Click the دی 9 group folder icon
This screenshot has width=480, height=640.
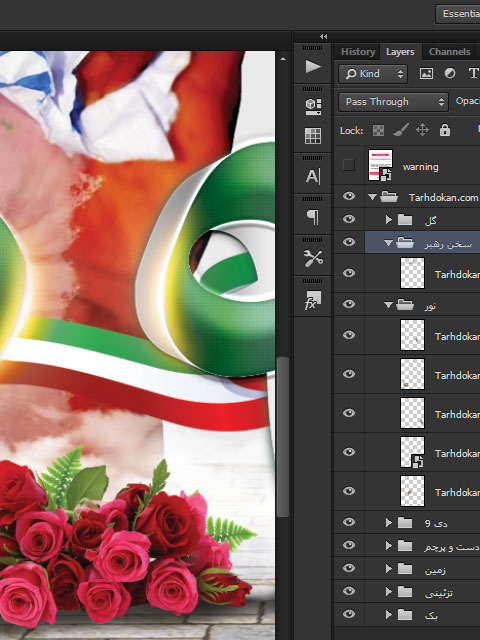point(405,522)
